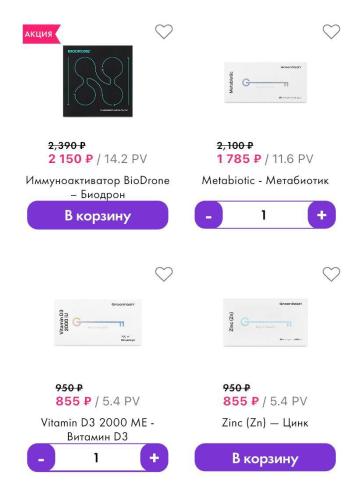Open the Metabiotic box product image

click(265, 82)
